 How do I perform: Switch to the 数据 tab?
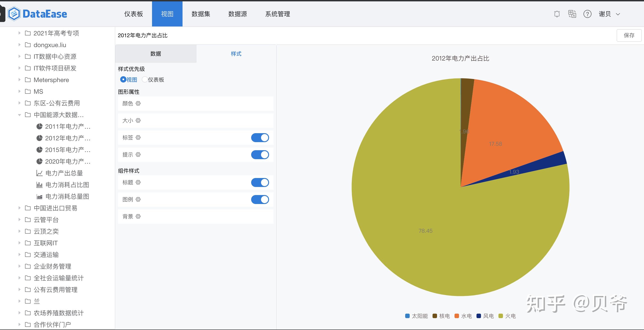(156, 54)
